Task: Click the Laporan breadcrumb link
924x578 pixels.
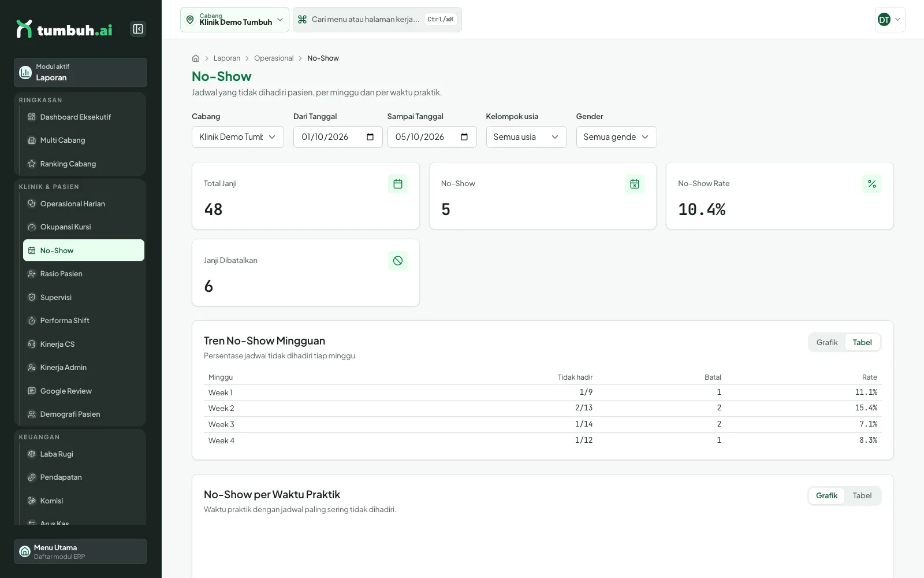Action: (227, 58)
